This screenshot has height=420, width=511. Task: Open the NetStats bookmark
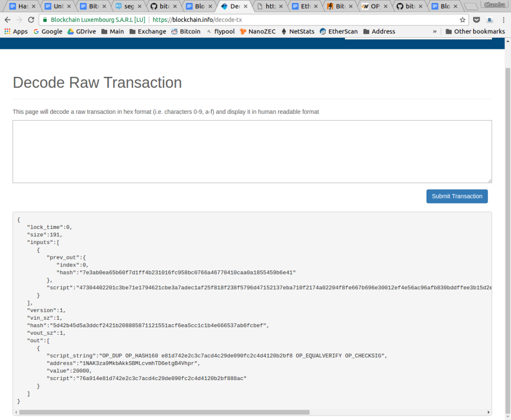(x=298, y=31)
